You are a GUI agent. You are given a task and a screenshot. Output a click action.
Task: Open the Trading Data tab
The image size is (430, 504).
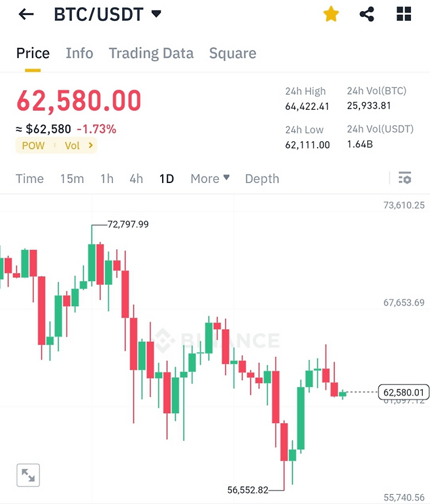[151, 54]
